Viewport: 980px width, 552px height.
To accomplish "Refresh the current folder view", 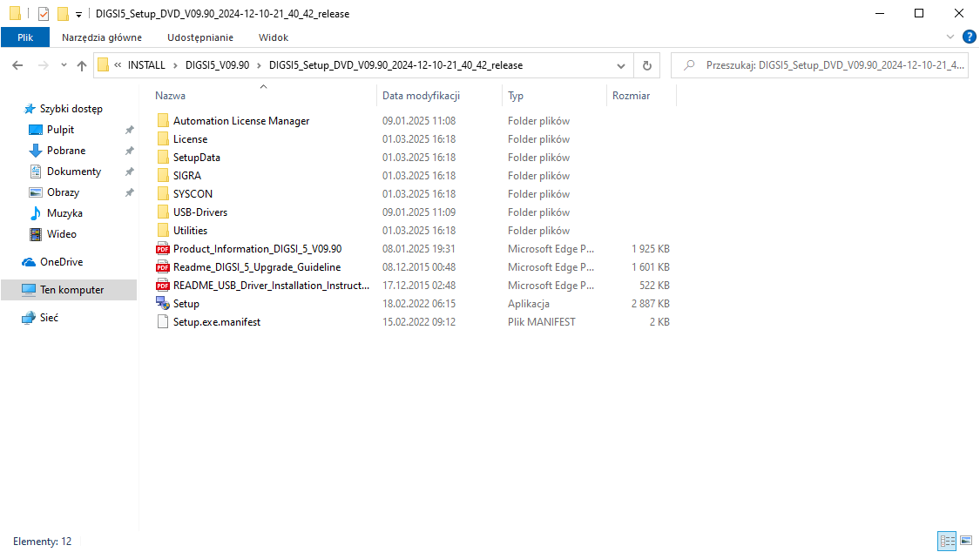I will [x=647, y=65].
